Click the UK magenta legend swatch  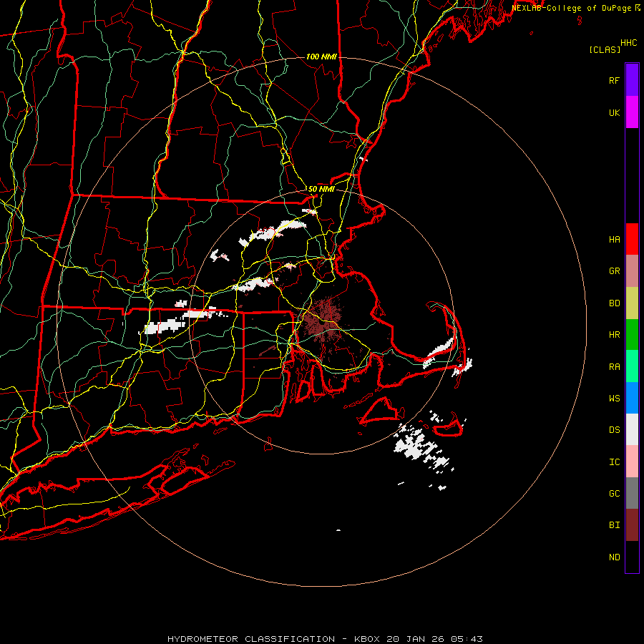tap(632, 112)
